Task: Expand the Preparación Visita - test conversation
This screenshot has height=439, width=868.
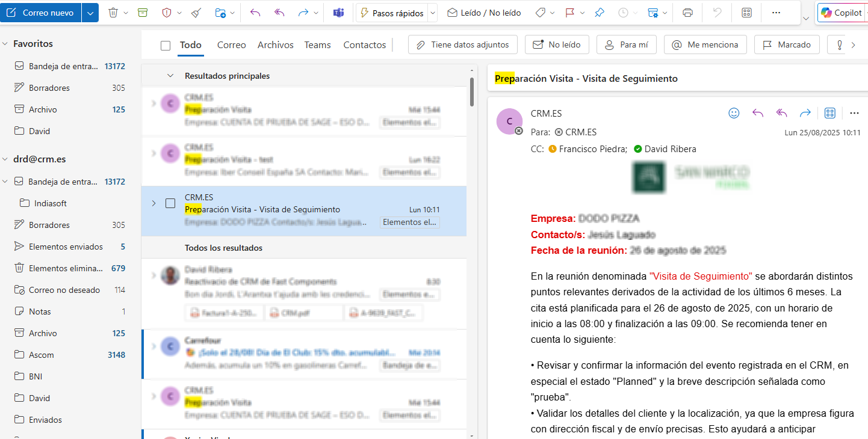Action: click(153, 153)
